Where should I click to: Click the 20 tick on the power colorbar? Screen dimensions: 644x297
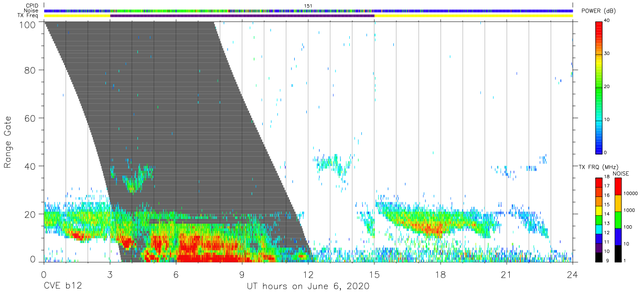tap(608, 86)
